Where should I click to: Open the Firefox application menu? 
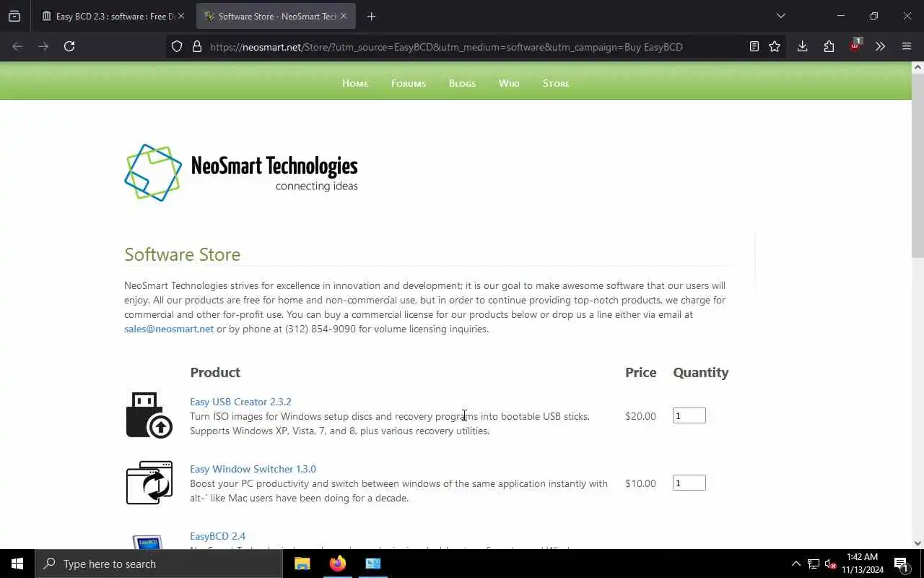907,46
